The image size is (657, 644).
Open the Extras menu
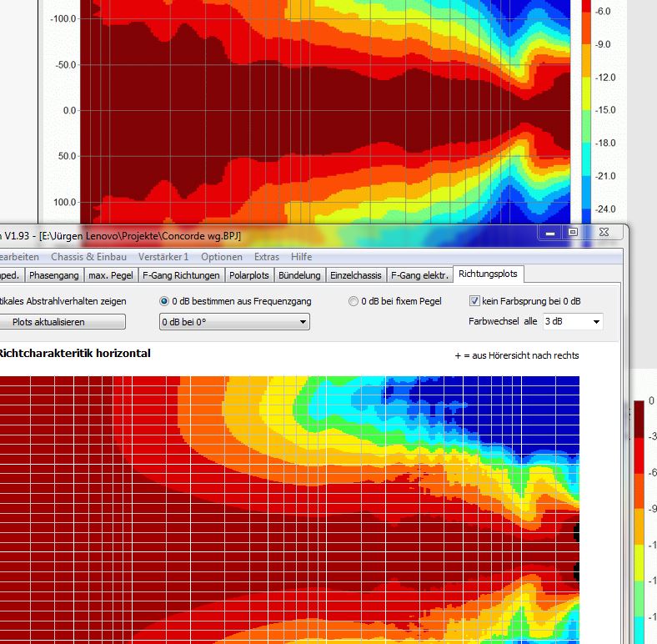click(267, 257)
